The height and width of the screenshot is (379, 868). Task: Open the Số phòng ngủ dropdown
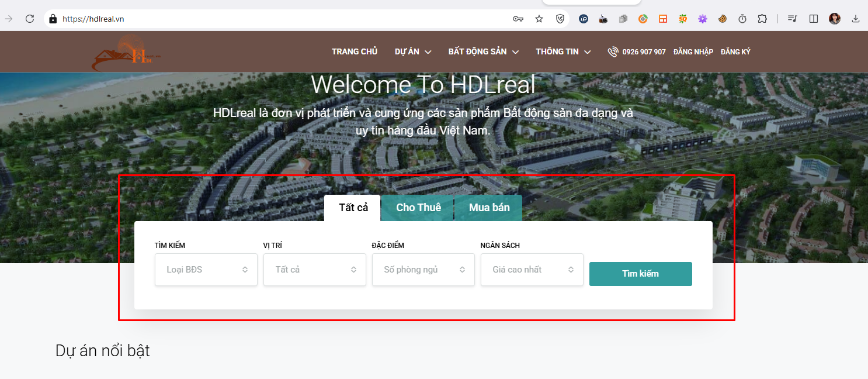point(423,270)
